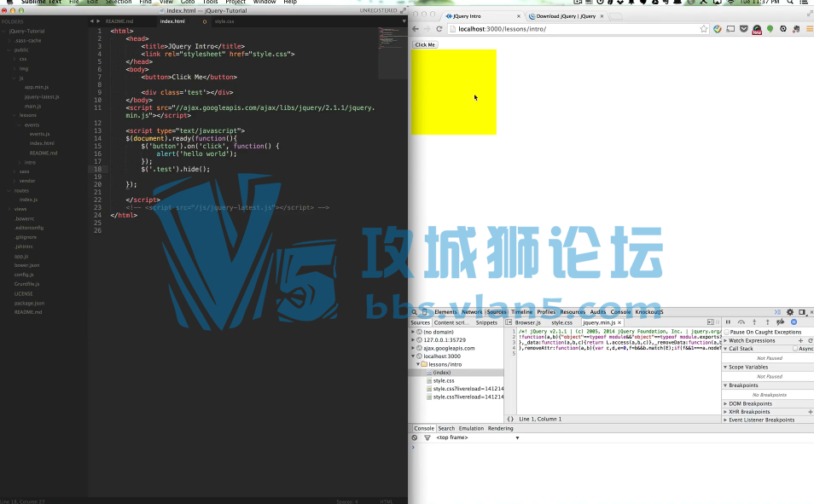Go back in Chrome browser
Viewport: 814px width, 504px height.
(x=416, y=29)
